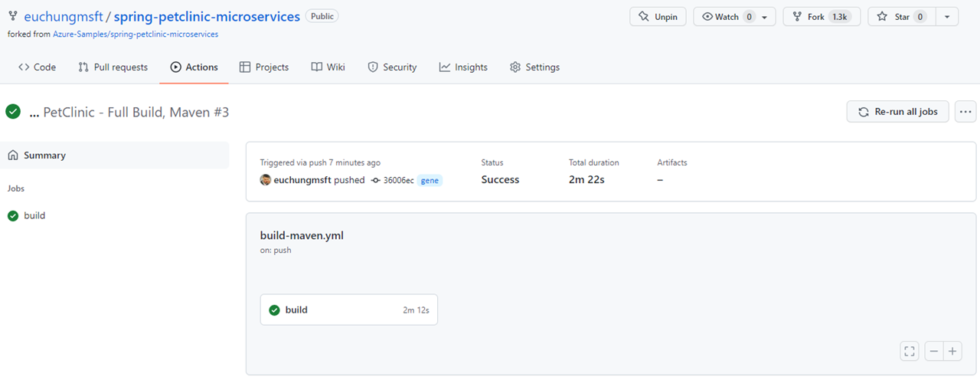Open the three-dot workflow options menu

tap(965, 112)
